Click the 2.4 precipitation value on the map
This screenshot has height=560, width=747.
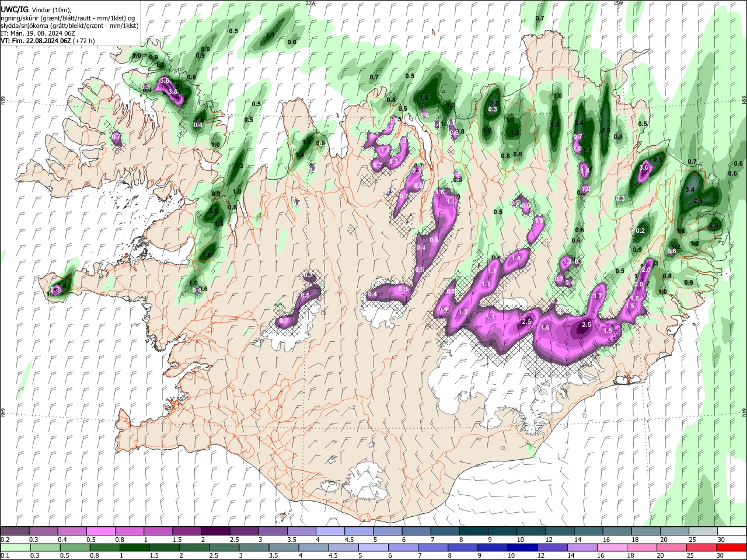pyautogui.click(x=579, y=123)
